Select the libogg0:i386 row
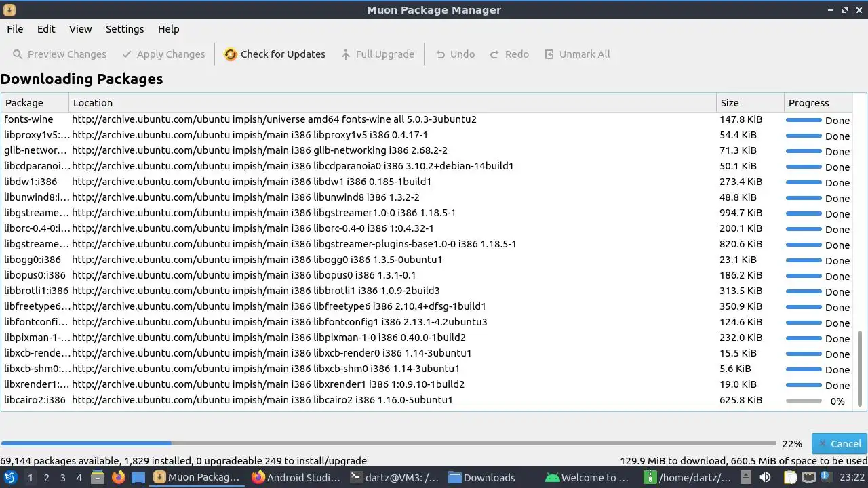This screenshot has height=488, width=868. click(427, 260)
